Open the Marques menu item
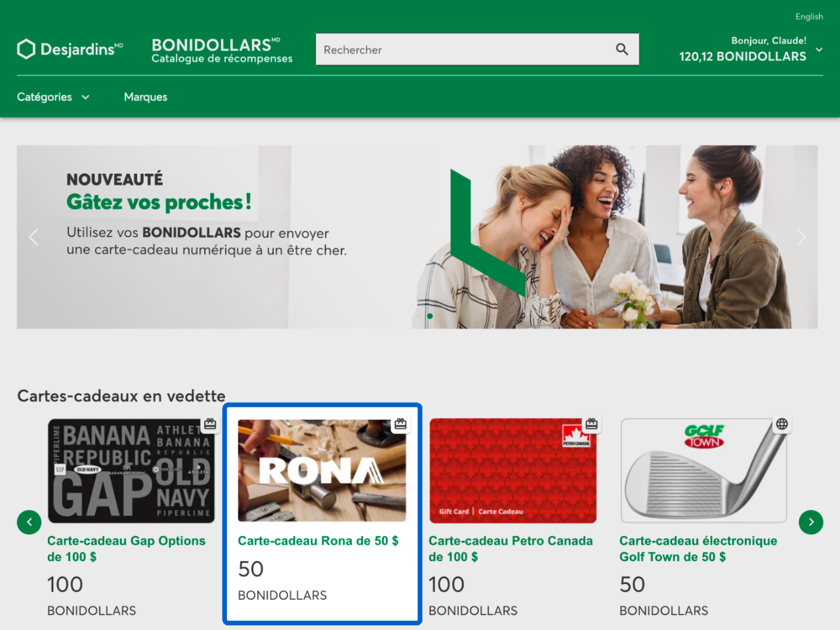Screen dimensions: 840x630 pyautogui.click(x=146, y=97)
